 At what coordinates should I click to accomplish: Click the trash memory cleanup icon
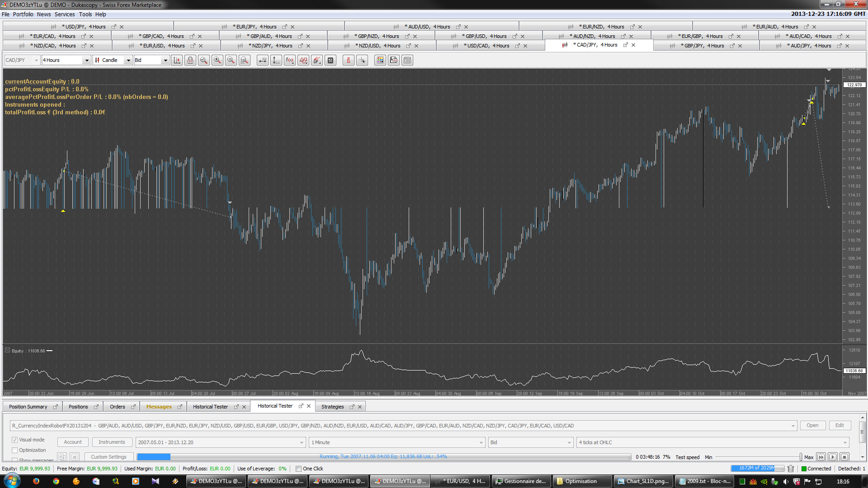pyautogui.click(x=791, y=469)
